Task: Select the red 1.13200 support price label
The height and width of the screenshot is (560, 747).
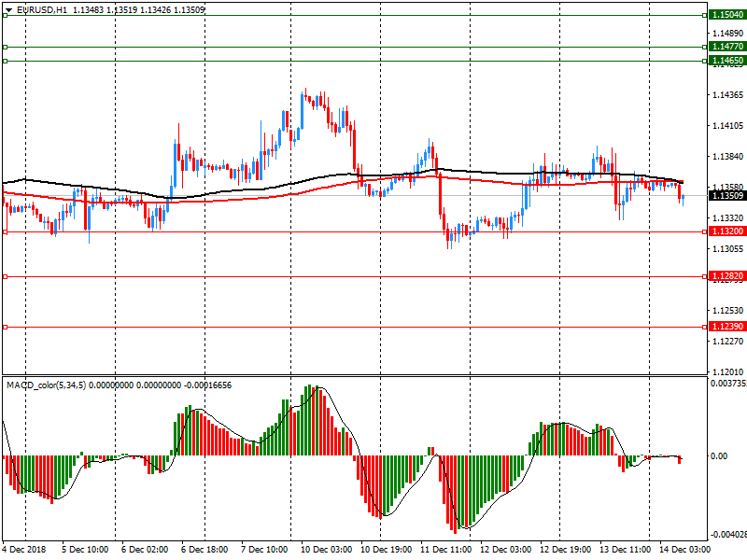Action: click(726, 231)
